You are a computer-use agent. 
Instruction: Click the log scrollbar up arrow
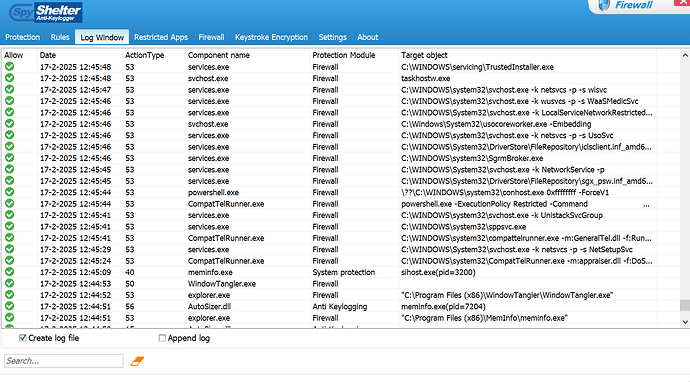(685, 55)
